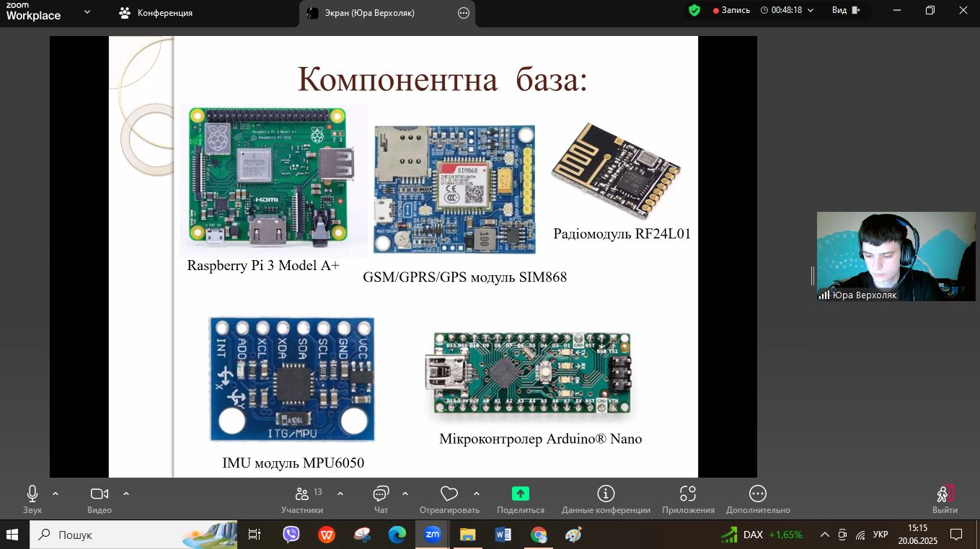
Task: Click signal bars icon beside Юра Верхоляк name
Action: point(824,295)
